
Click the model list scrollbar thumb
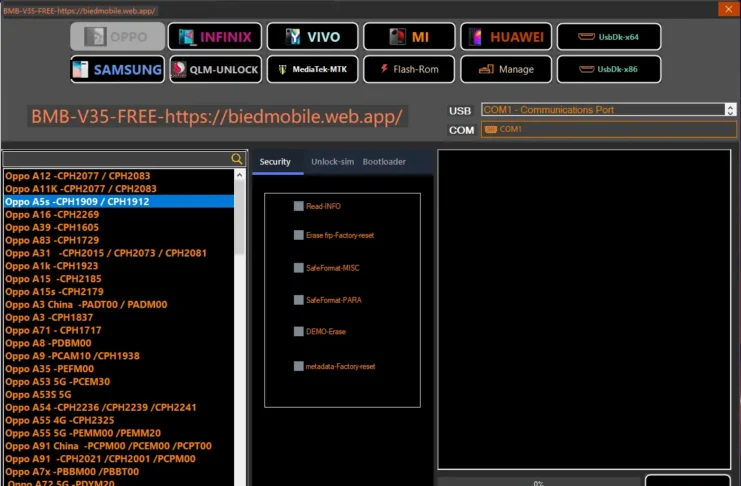240,217
